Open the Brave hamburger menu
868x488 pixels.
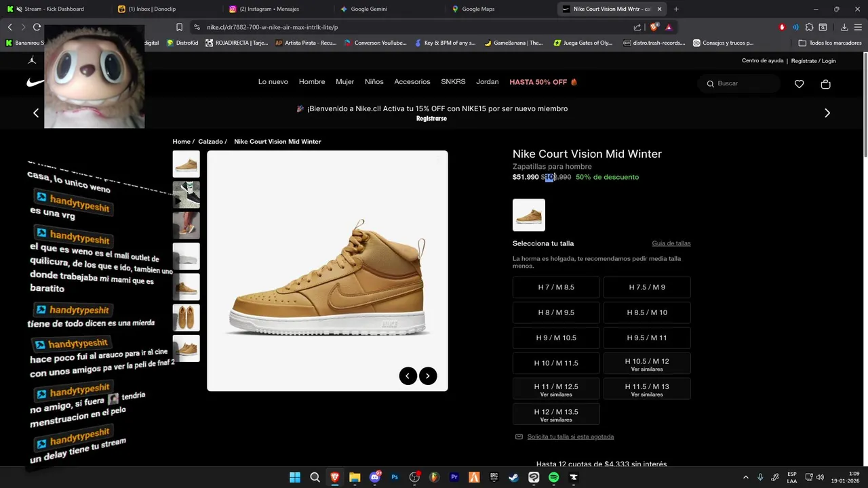point(857,27)
